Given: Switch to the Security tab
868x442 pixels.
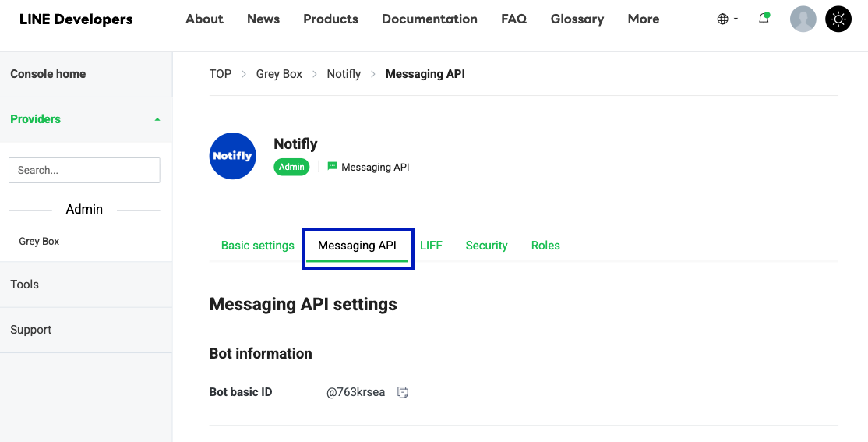Looking at the screenshot, I should (x=486, y=246).
